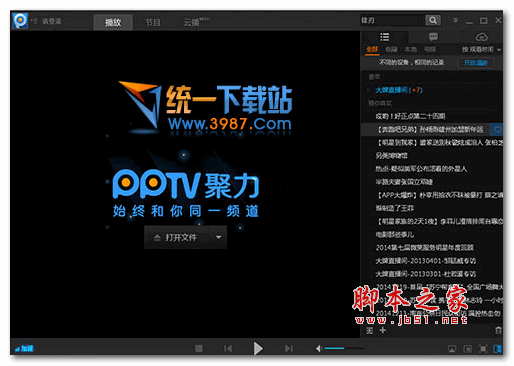This screenshot has height=366, width=514.
Task: Select the item ending 了王菲
Action: [x=395, y=208]
